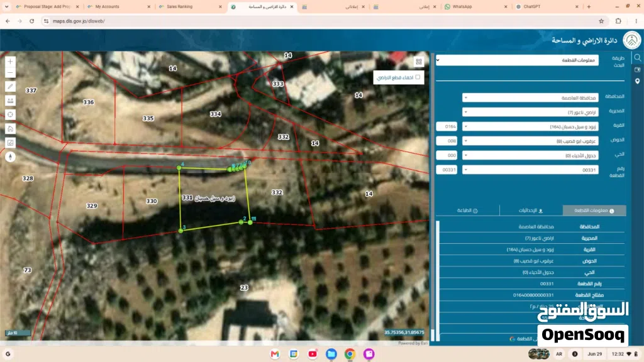The height and width of the screenshot is (362, 644).
Task: Open the search method dropdown at top
Action: tap(517, 60)
